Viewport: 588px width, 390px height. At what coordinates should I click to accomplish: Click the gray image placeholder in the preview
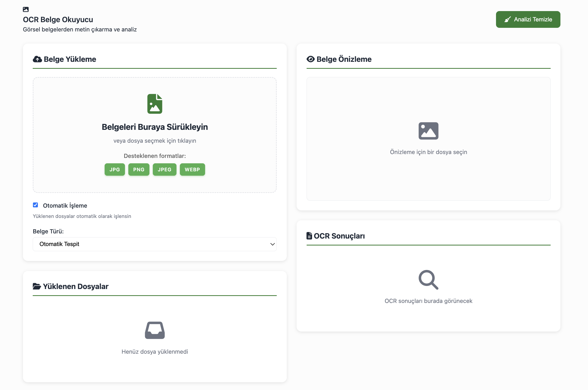click(428, 131)
